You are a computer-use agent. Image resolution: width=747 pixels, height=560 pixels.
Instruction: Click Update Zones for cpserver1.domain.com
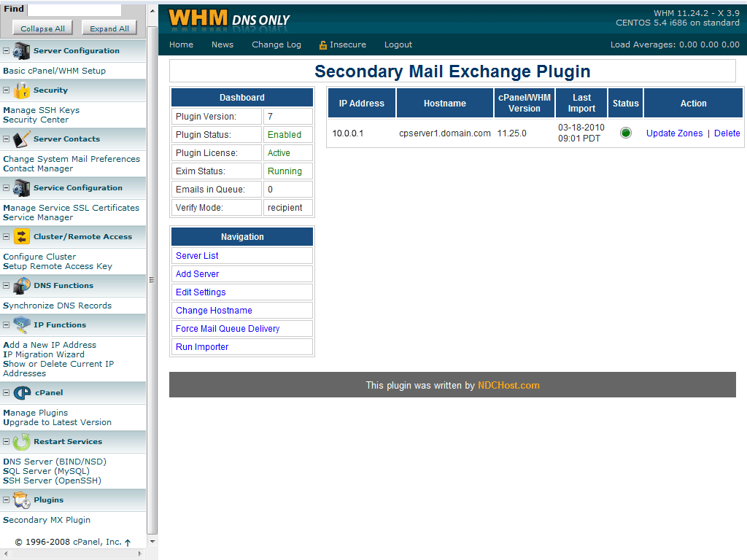pos(674,133)
